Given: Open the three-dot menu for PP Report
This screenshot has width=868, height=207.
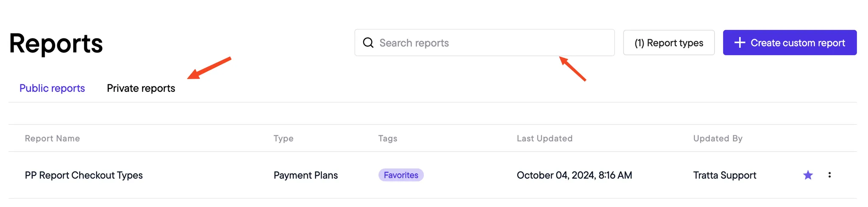Looking at the screenshot, I should (x=829, y=175).
